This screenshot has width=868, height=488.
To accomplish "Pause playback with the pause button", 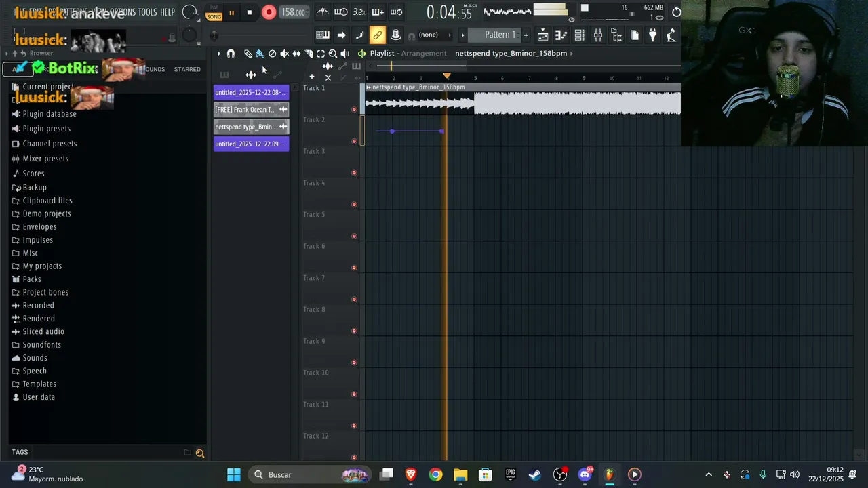I will click(231, 12).
